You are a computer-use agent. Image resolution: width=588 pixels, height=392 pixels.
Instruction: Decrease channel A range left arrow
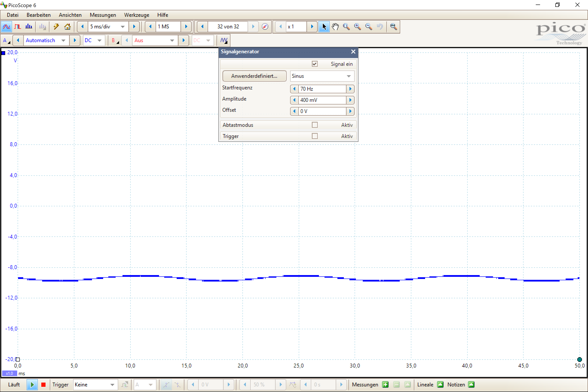18,40
